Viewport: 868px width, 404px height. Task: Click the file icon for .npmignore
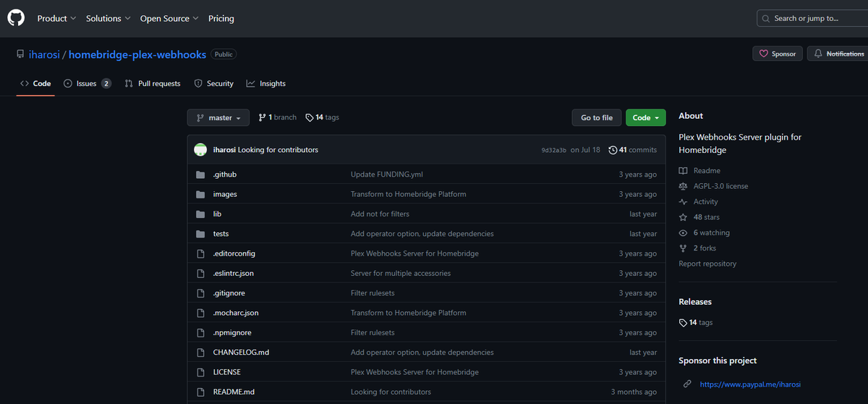click(200, 333)
